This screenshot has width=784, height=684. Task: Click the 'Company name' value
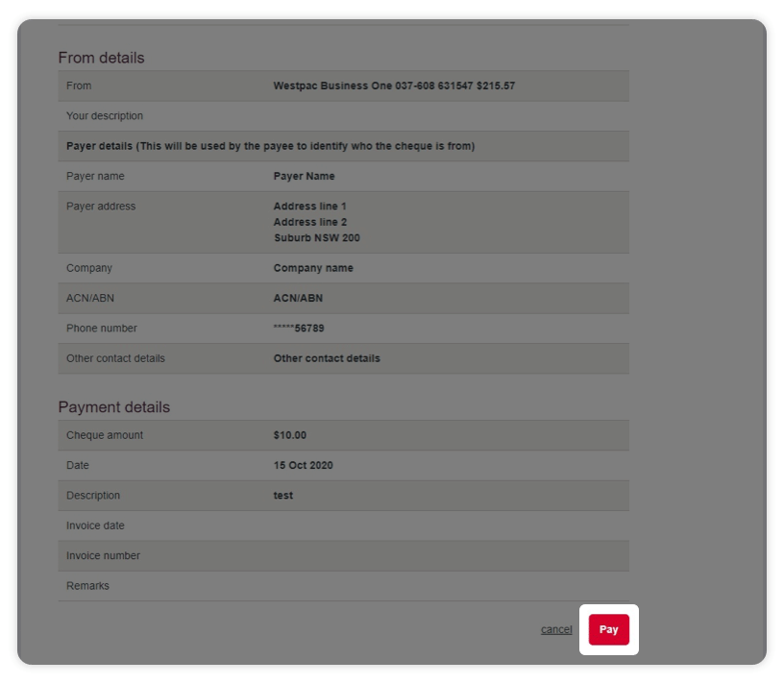tap(313, 268)
